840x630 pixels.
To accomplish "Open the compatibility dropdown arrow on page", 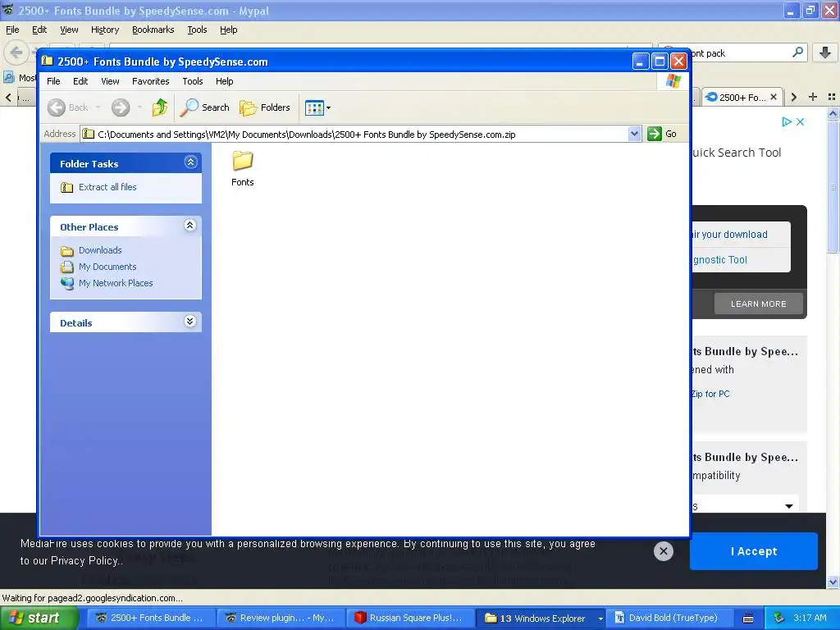I will click(789, 506).
